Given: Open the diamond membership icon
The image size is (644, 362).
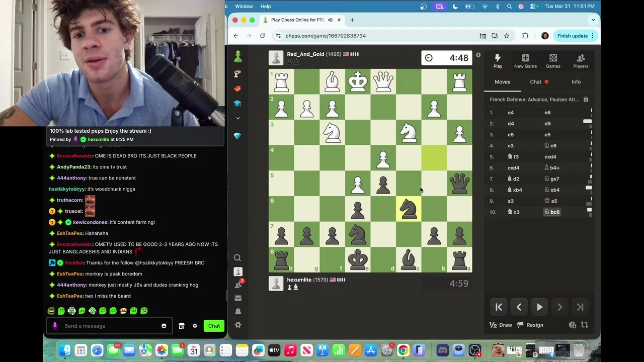Looking at the screenshot, I should (x=237, y=136).
